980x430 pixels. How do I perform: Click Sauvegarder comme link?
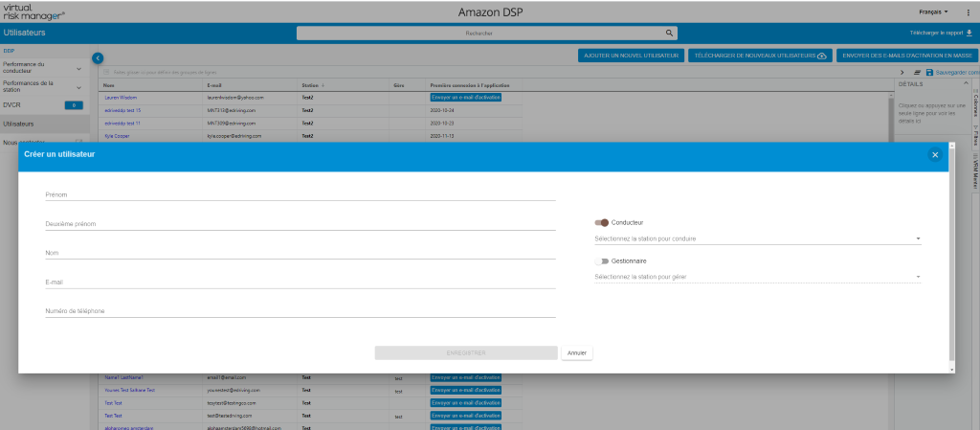956,73
